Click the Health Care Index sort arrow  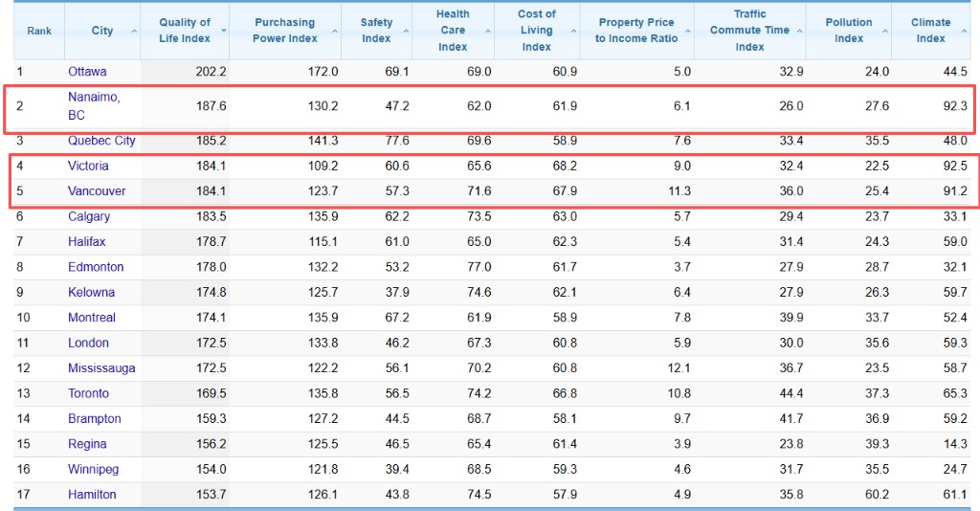coord(487,32)
